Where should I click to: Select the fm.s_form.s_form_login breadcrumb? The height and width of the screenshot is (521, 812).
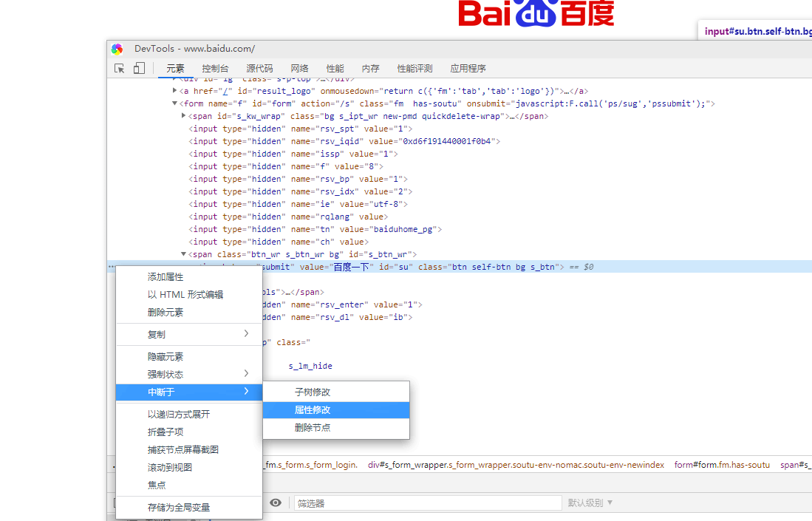311,465
